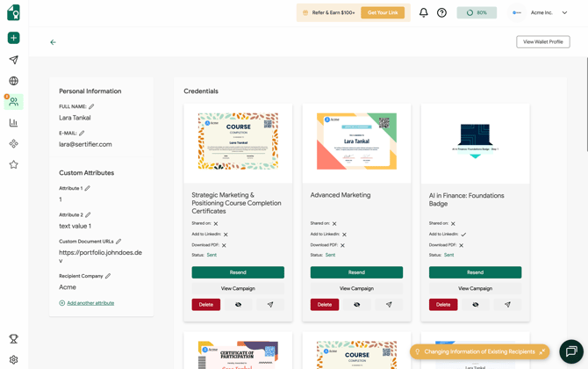Open the AI in Finance badge thumbnail
This screenshot has width=588, height=369.
point(475,141)
